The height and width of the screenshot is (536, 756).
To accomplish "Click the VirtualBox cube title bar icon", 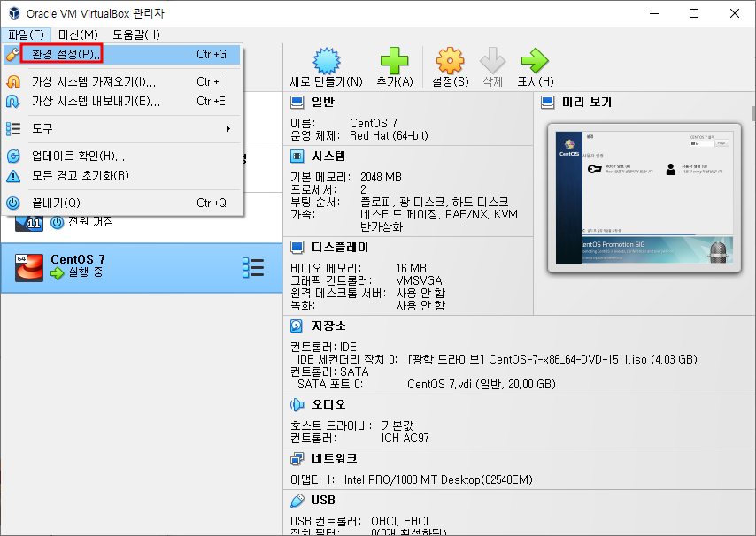I will [14, 13].
